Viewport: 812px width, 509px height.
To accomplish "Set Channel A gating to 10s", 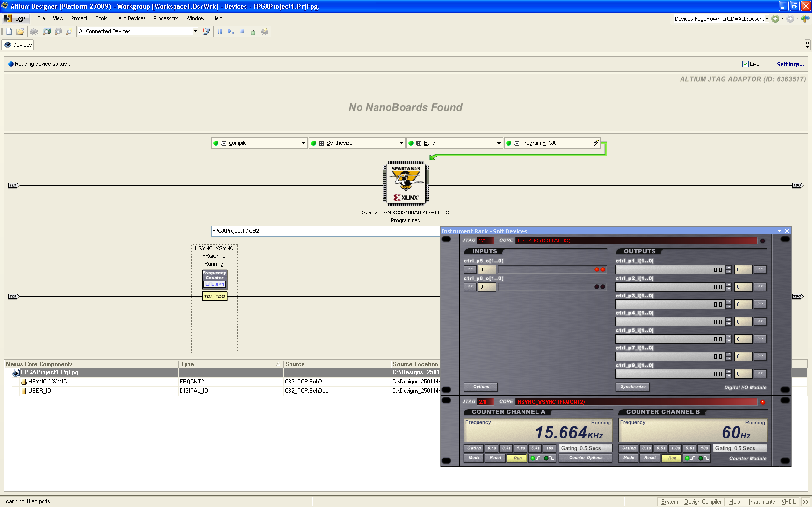I will [550, 448].
